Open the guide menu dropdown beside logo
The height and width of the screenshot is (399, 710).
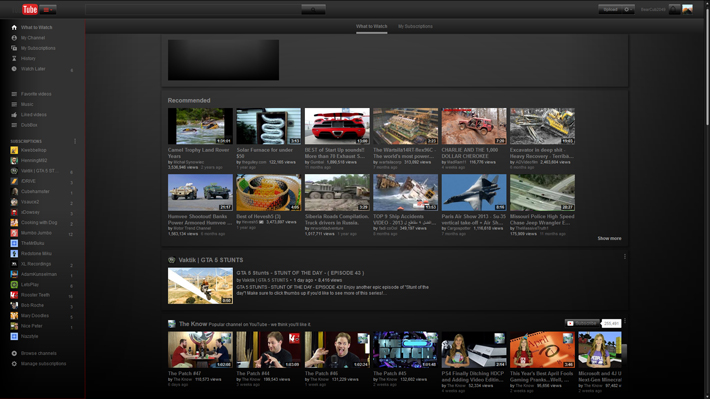(48, 9)
